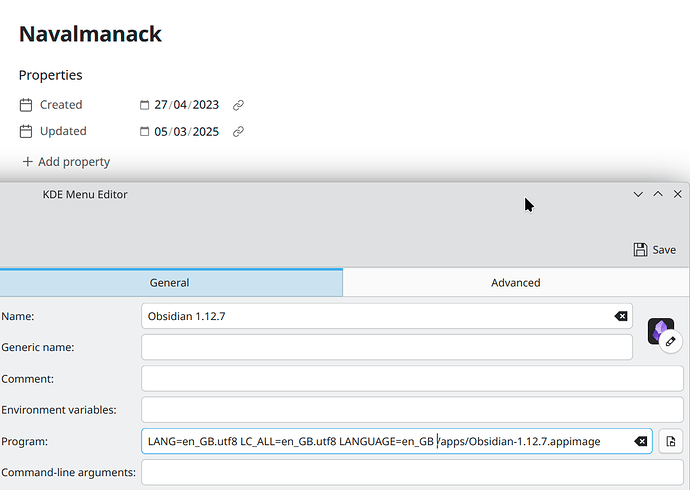This screenshot has width=690, height=490.
Task: Clear the Name field with the backspace icon
Action: pyautogui.click(x=621, y=316)
